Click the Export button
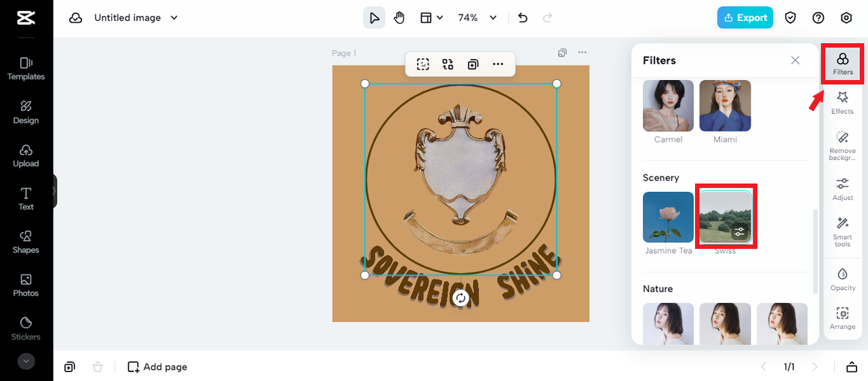The image size is (868, 381). pos(745,18)
